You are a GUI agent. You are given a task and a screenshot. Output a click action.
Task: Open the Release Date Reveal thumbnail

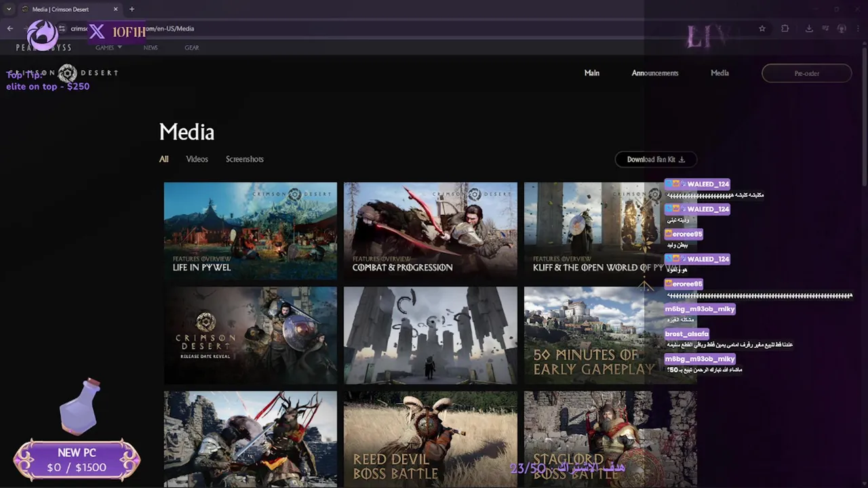(x=250, y=335)
